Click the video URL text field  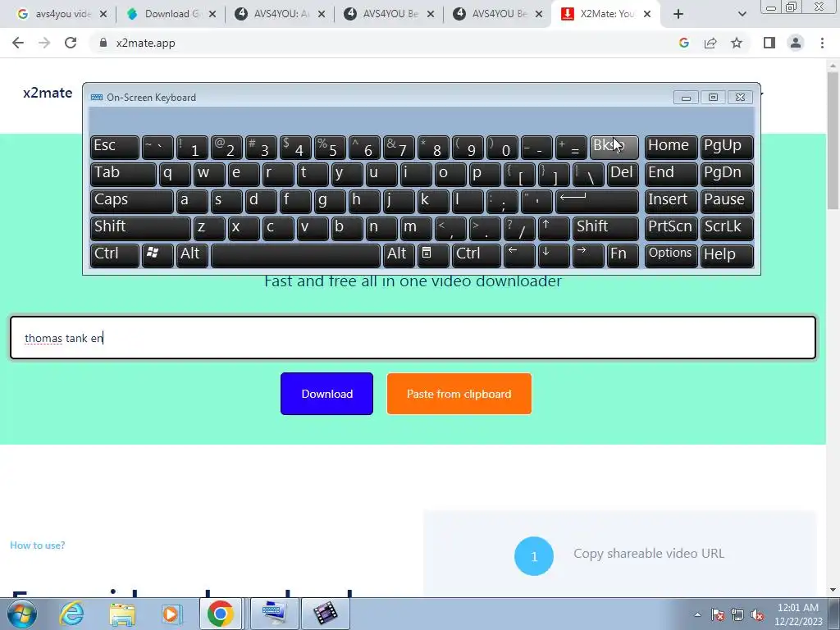(x=413, y=337)
